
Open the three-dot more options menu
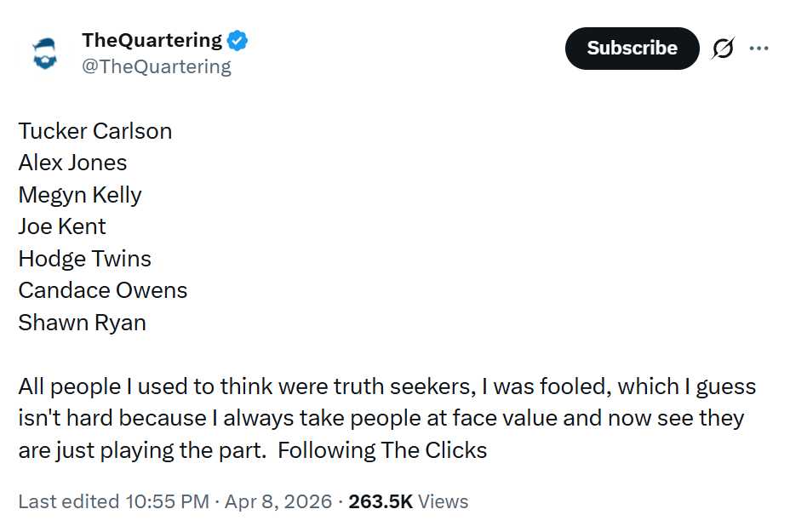click(x=759, y=49)
